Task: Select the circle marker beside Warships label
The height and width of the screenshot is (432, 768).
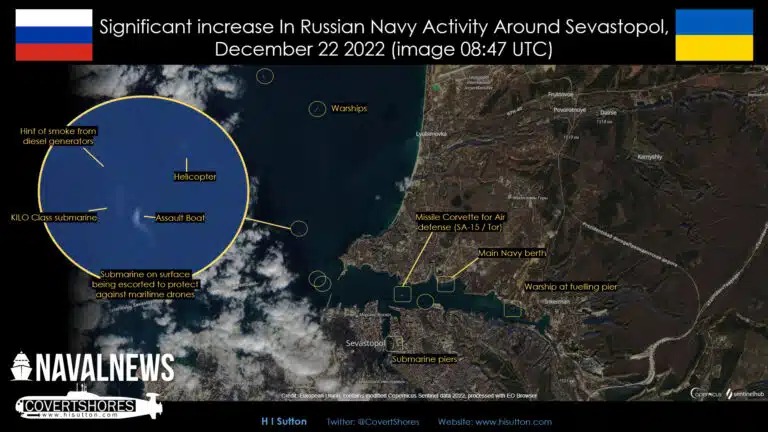Action: 316,108
